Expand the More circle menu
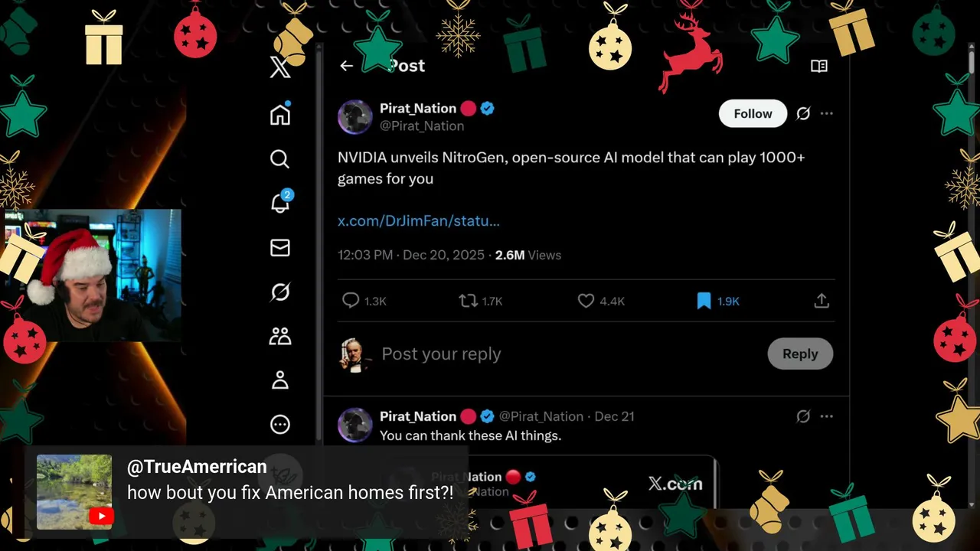Image resolution: width=980 pixels, height=551 pixels. pyautogui.click(x=280, y=424)
